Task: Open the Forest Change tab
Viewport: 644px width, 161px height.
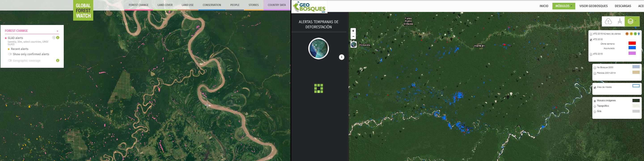Action: 138,5
